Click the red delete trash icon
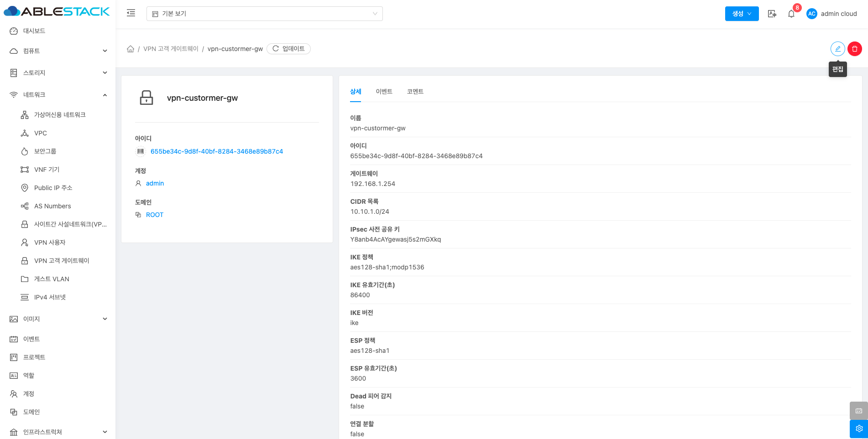This screenshot has height=439, width=868. click(854, 49)
